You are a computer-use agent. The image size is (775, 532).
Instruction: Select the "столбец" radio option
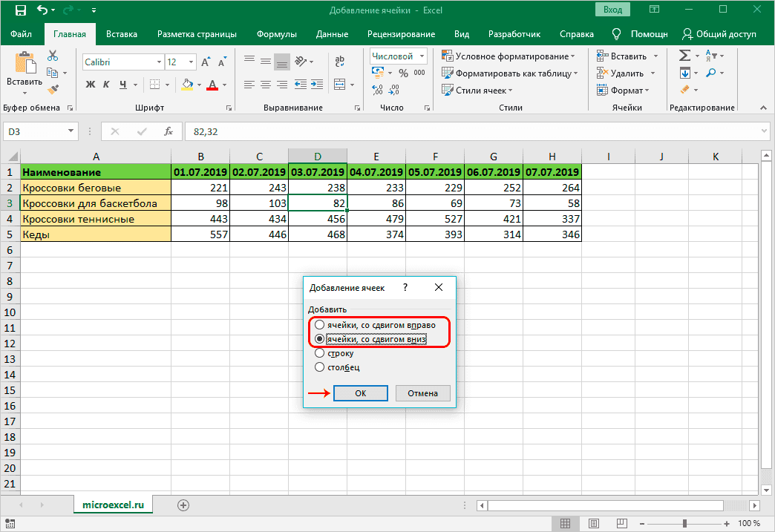pyautogui.click(x=319, y=367)
